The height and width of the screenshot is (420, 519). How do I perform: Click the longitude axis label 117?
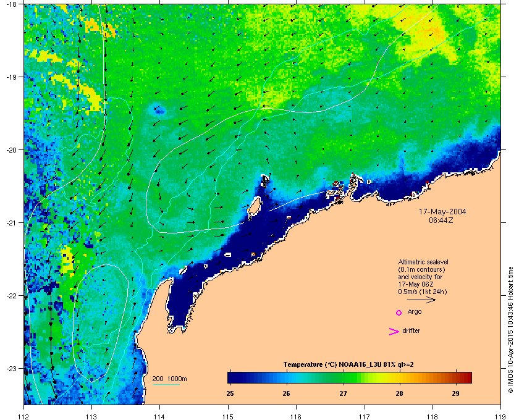pyautogui.click(x=365, y=416)
